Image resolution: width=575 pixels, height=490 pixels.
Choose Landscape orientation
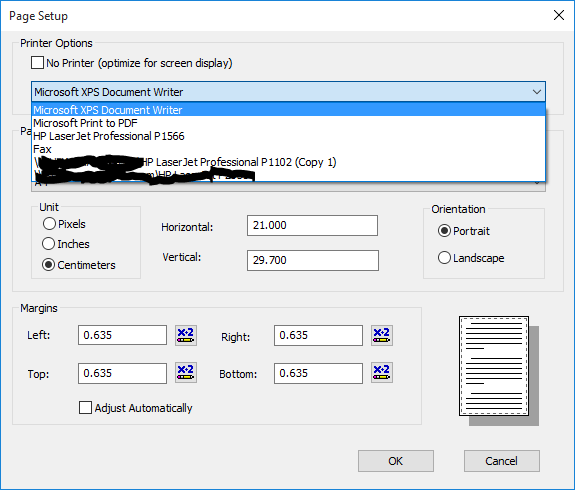[x=444, y=258]
